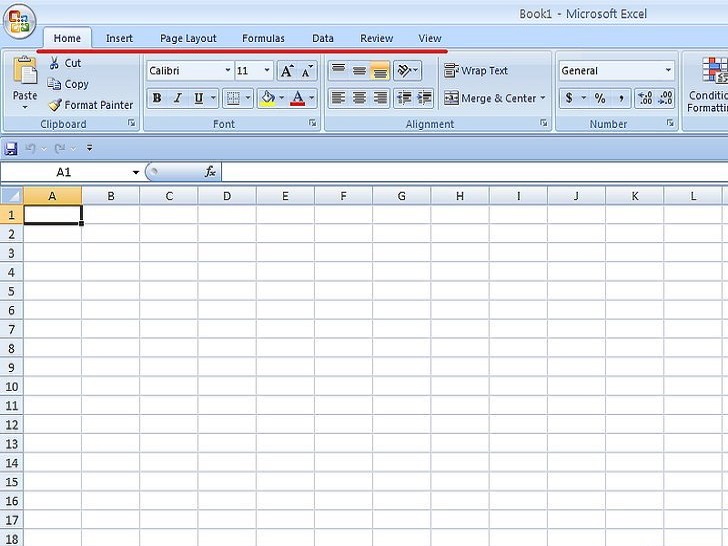Expand border style options arrow

point(248,98)
